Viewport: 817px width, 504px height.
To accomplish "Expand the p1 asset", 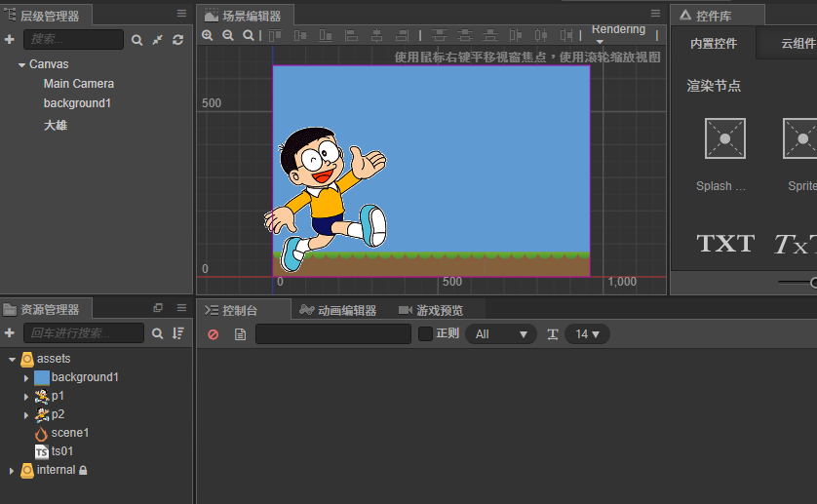I will point(26,397).
